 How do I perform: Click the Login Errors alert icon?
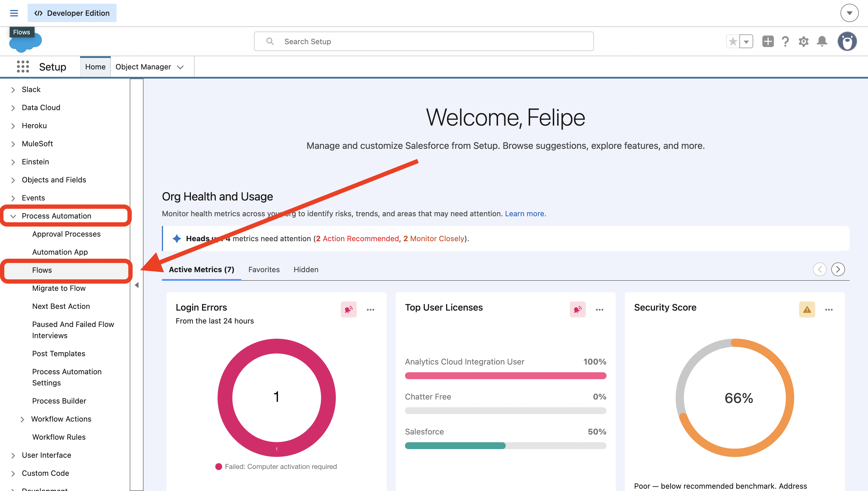[349, 309]
